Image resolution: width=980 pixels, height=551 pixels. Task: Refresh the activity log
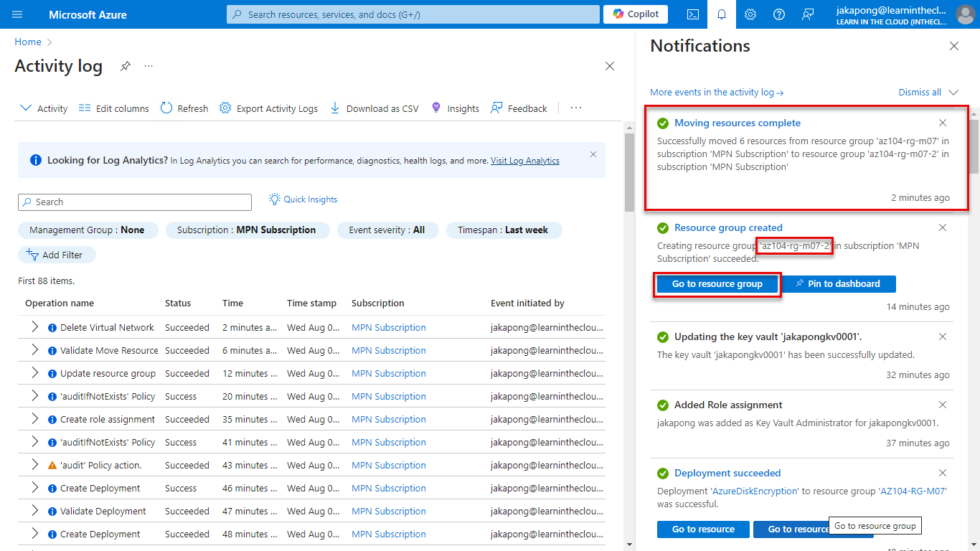click(184, 108)
